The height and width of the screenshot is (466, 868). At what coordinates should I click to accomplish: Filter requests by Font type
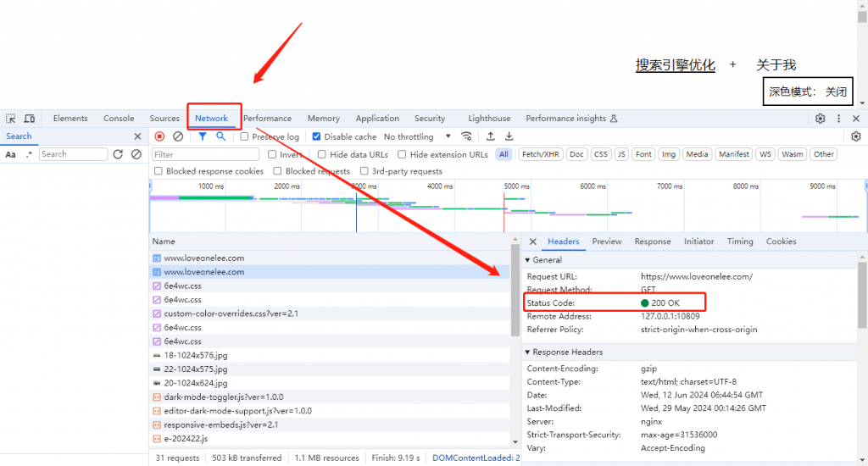tap(643, 154)
